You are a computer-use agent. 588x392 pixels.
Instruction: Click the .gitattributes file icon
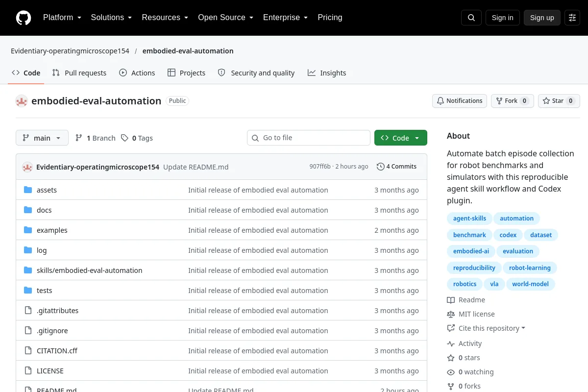pos(28,311)
